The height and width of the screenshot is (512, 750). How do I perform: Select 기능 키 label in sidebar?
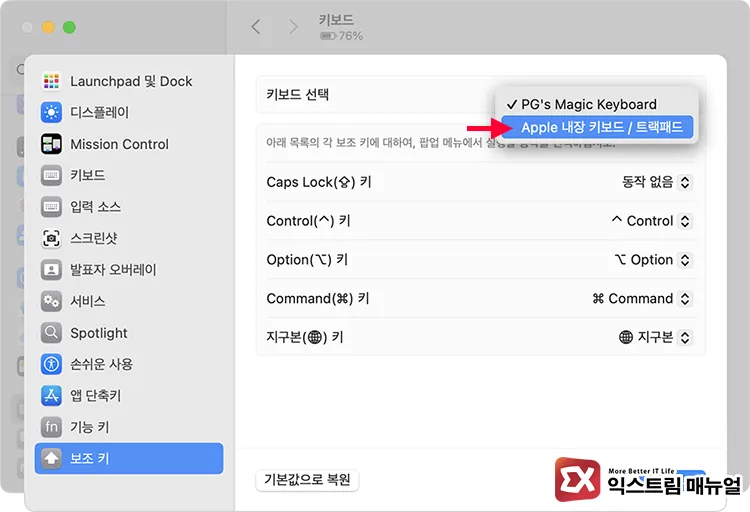[x=89, y=427]
